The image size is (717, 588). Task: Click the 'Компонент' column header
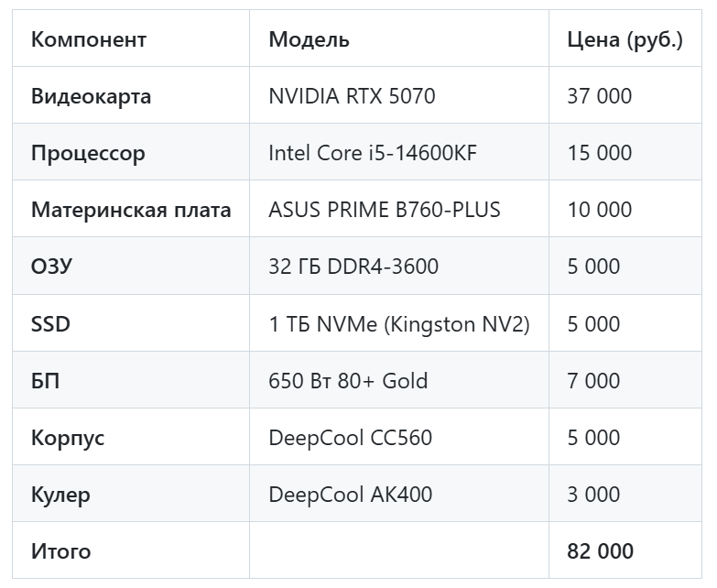pos(89,39)
